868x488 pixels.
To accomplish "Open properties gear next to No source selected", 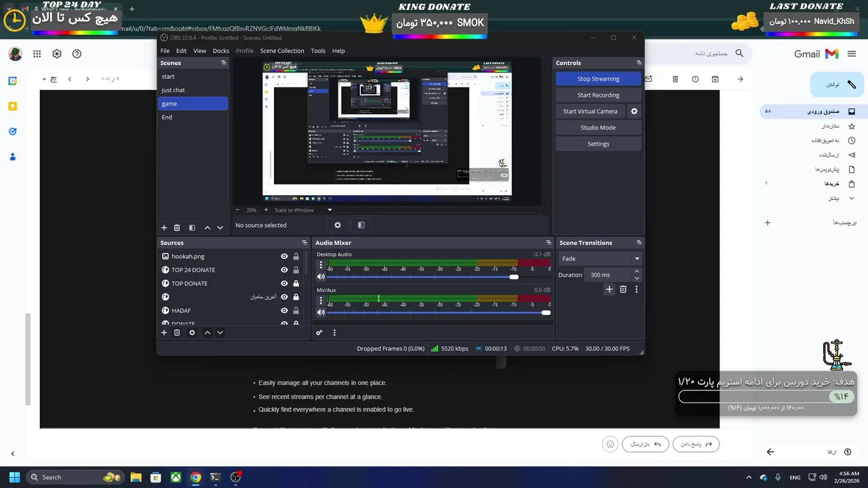I will (338, 225).
